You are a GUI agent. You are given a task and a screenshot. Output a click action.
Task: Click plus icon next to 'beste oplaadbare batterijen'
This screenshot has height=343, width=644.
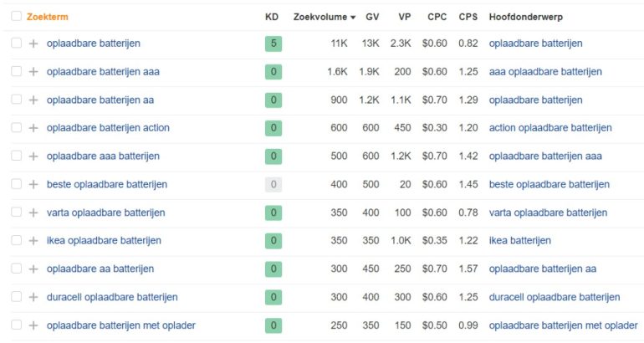click(x=33, y=184)
